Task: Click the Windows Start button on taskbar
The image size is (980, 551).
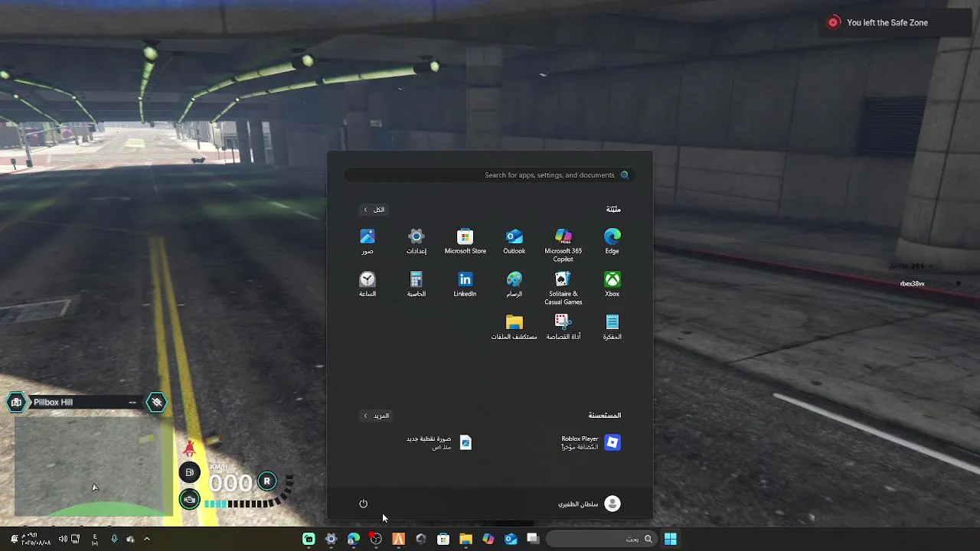Action: click(x=670, y=539)
